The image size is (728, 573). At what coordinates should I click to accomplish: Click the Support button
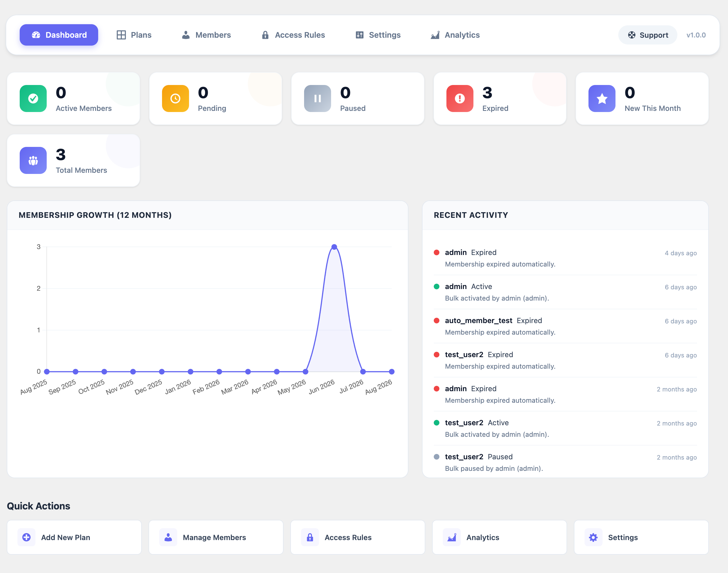pyautogui.click(x=648, y=35)
